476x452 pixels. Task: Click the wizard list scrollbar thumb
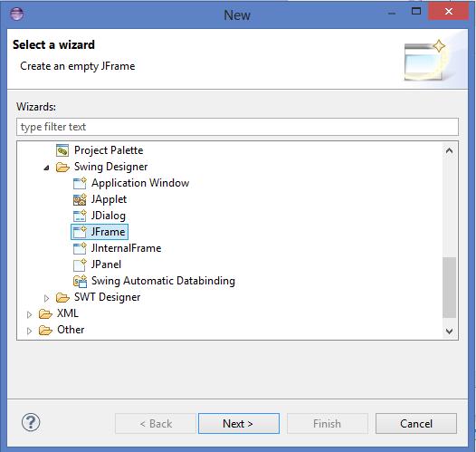click(449, 287)
